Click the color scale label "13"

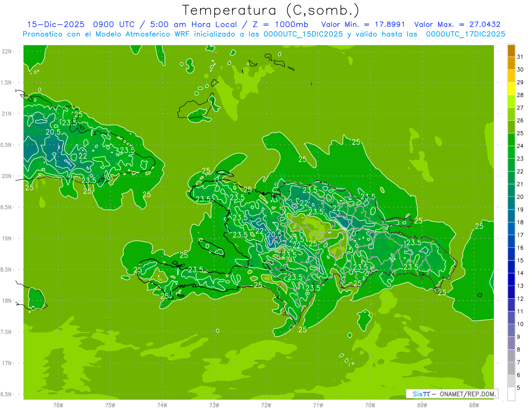click(520, 286)
